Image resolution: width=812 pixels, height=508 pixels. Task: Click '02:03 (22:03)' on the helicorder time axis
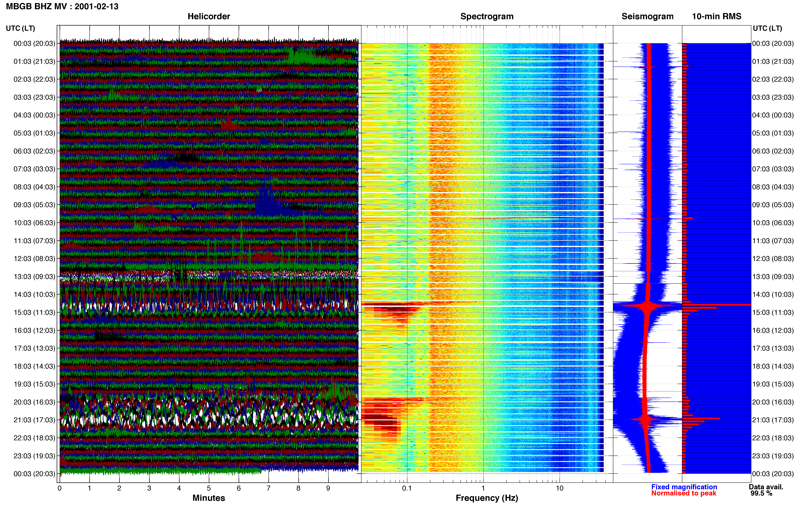click(34, 79)
